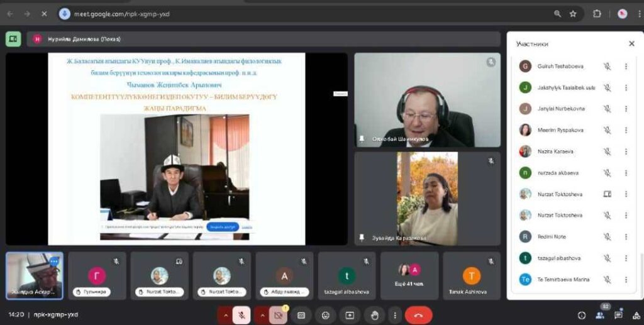Open options on Жылдыз Аскар self-view tile
Viewport: 644px width, 325px height.
54,262
